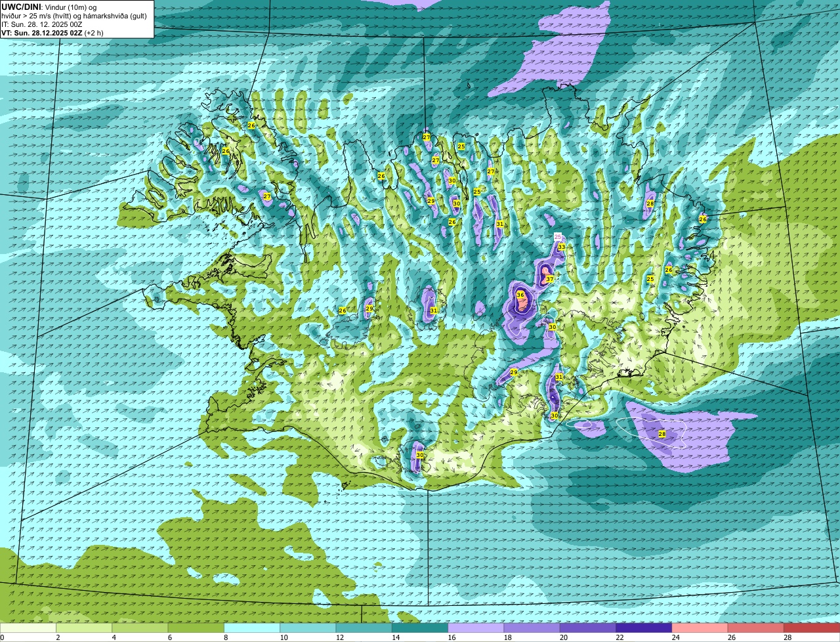Select the "20" tick label on the legend scale
840x642 pixels.
(563, 637)
